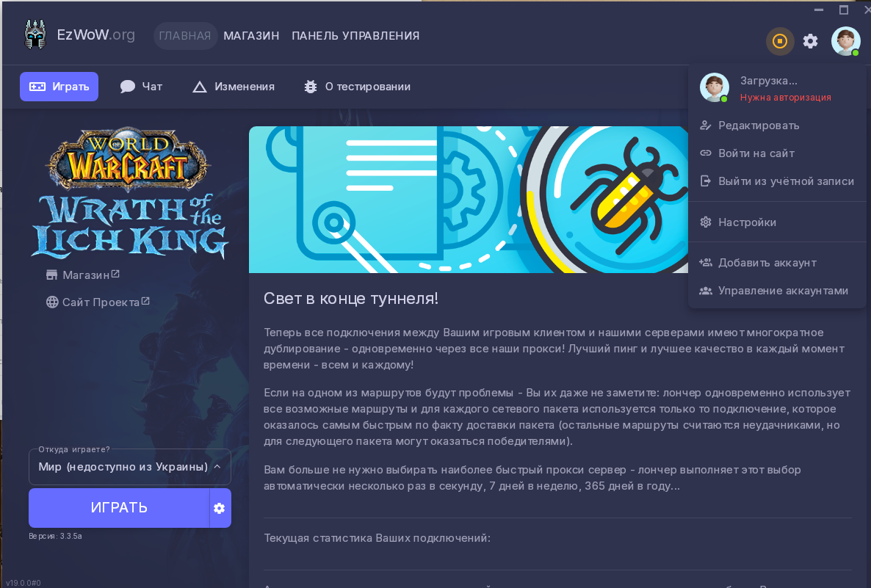Expand the Откуда играете region dropdown
The image size is (871, 588).
point(129,467)
